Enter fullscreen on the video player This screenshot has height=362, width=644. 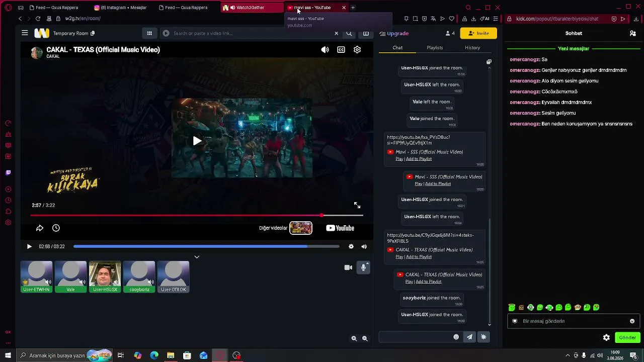[x=357, y=205]
